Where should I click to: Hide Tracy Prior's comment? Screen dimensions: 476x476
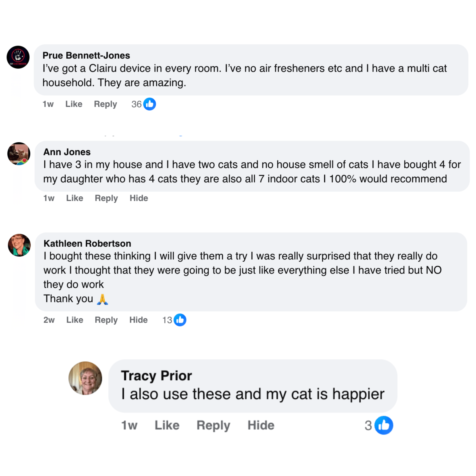[x=261, y=425]
